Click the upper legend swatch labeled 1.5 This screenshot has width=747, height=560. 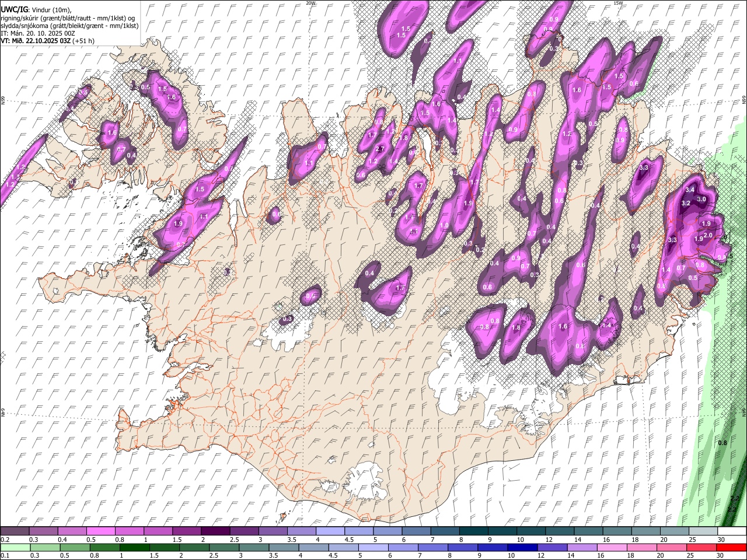(186, 531)
